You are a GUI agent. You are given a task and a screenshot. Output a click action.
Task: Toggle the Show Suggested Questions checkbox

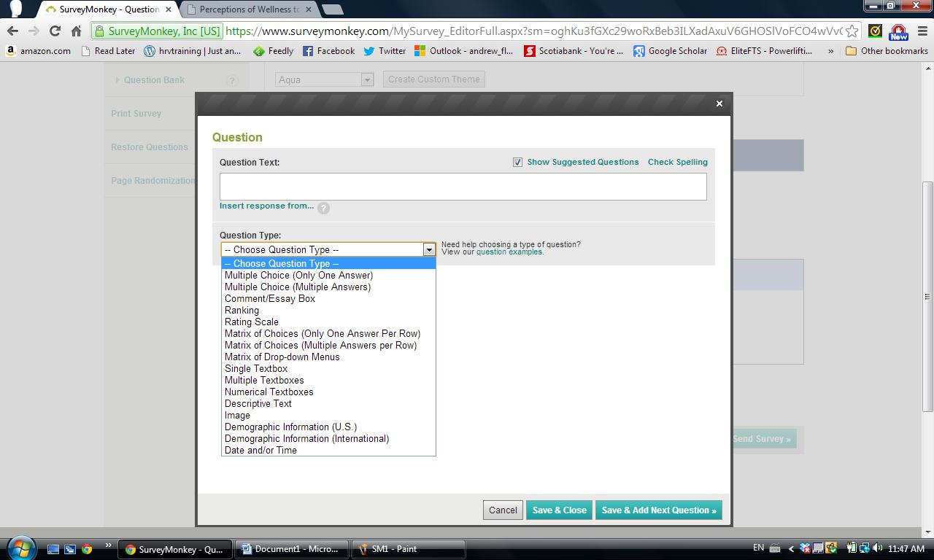pyautogui.click(x=517, y=162)
